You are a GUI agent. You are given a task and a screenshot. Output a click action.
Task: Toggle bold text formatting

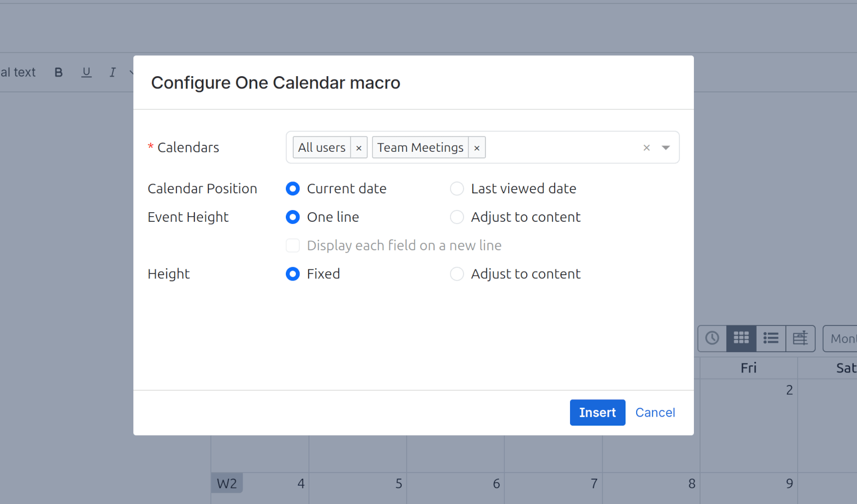click(58, 72)
